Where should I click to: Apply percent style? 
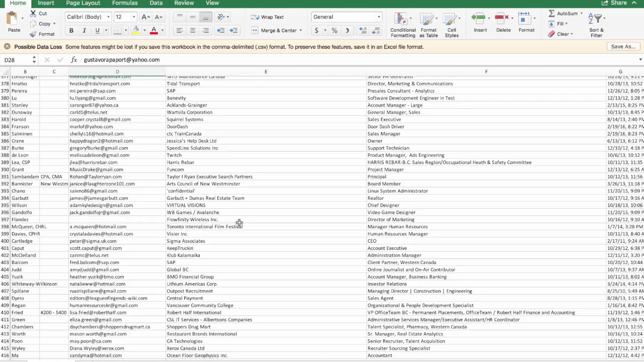click(x=335, y=31)
